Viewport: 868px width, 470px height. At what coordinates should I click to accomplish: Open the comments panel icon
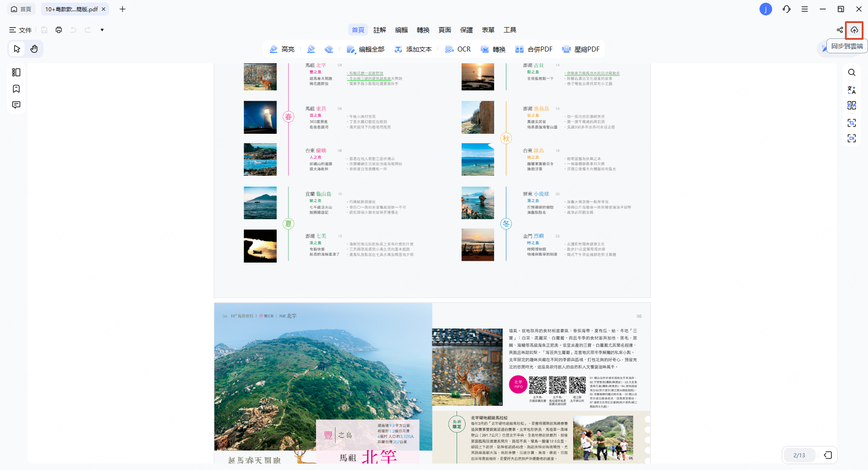(x=16, y=105)
